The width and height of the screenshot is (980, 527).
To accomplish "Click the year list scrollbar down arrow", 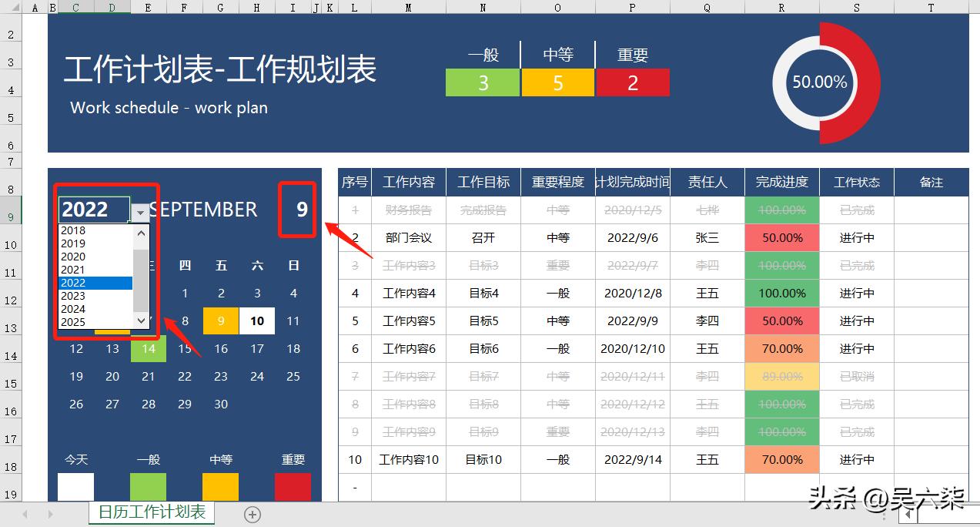I will (139, 321).
